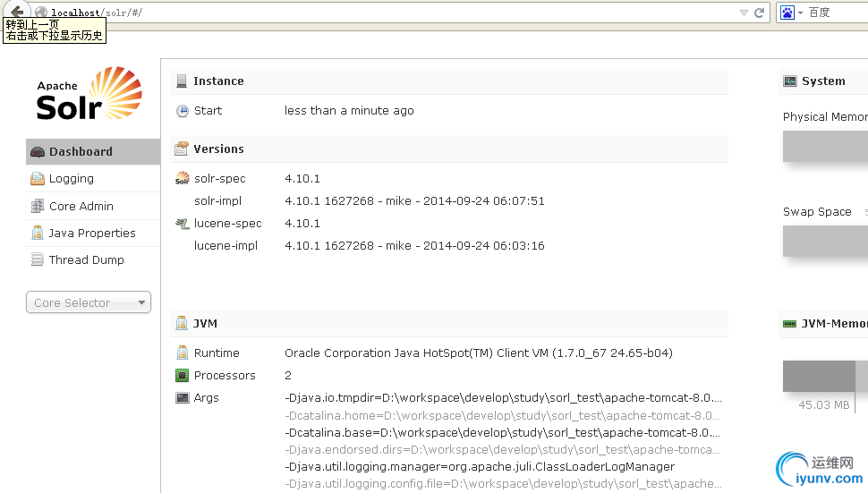868x493 pixels.
Task: Open the search engine selector arrow next to Baidu
Action: [801, 13]
